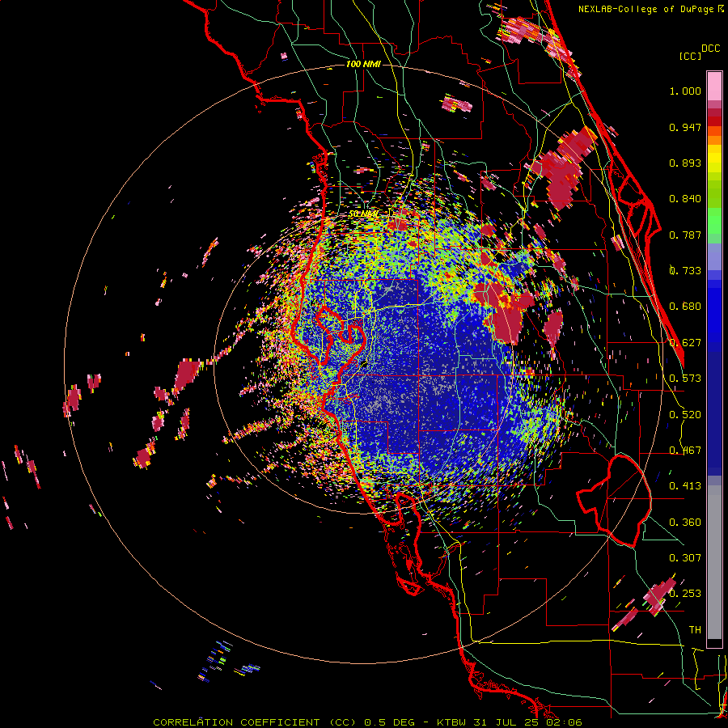Viewport: 728px width, 728px height.
Task: Click the 100 NMI range ring label
Action: 363,64
